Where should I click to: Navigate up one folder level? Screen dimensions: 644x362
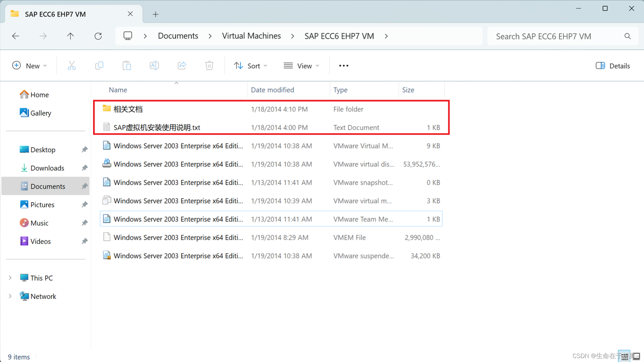coord(70,36)
